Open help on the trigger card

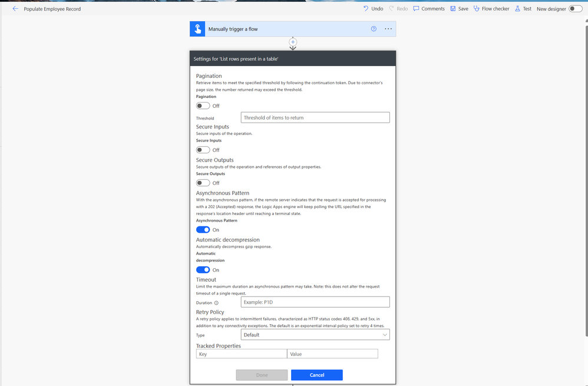[374, 29]
